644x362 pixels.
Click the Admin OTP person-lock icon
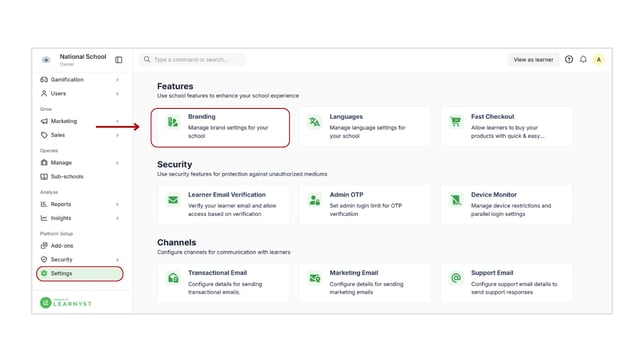(315, 200)
